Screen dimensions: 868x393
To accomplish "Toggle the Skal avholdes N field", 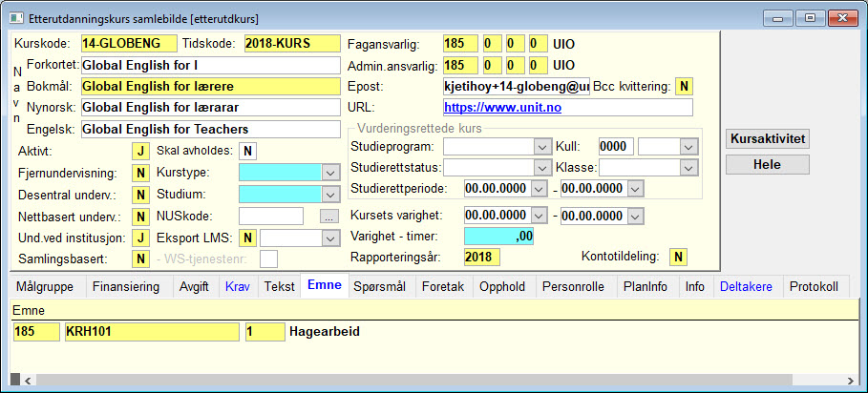I will [x=247, y=151].
